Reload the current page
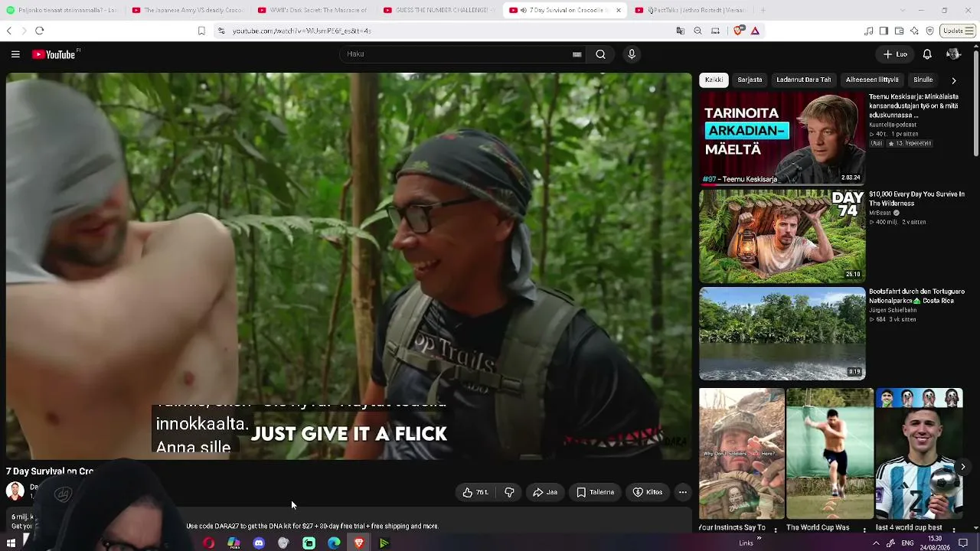The image size is (980, 551). [x=40, y=31]
